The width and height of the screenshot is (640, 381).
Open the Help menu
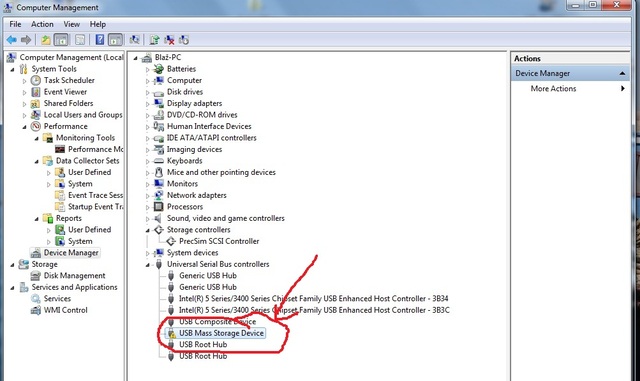point(98,24)
